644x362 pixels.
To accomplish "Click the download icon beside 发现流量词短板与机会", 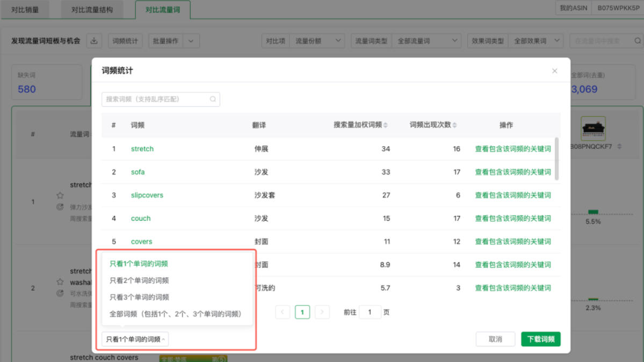I will (x=94, y=41).
